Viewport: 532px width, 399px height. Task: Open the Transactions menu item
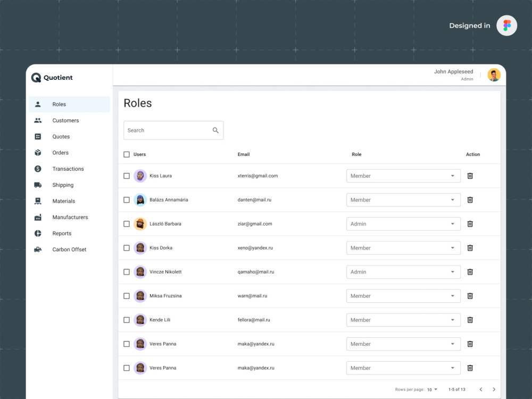click(x=69, y=169)
